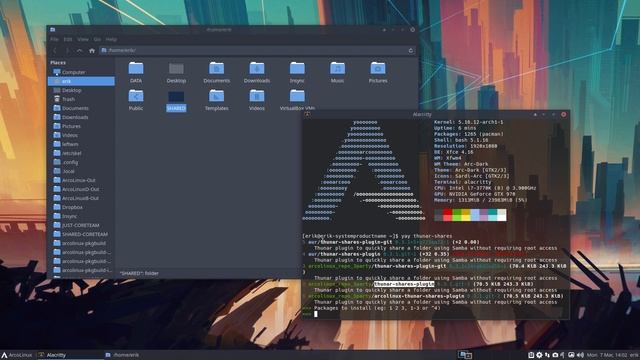Click the highlighted thunar-shares-plugin text

click(404, 284)
